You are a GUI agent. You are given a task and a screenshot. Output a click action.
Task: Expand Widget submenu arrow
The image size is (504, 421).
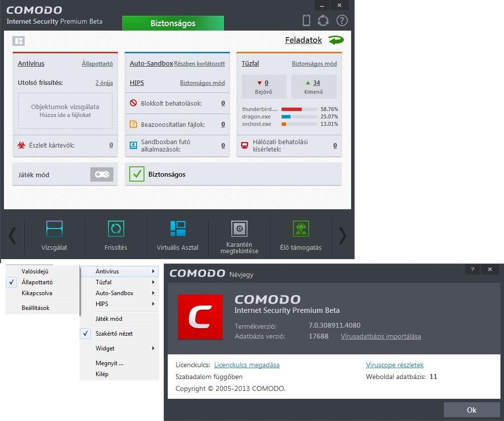tap(153, 348)
